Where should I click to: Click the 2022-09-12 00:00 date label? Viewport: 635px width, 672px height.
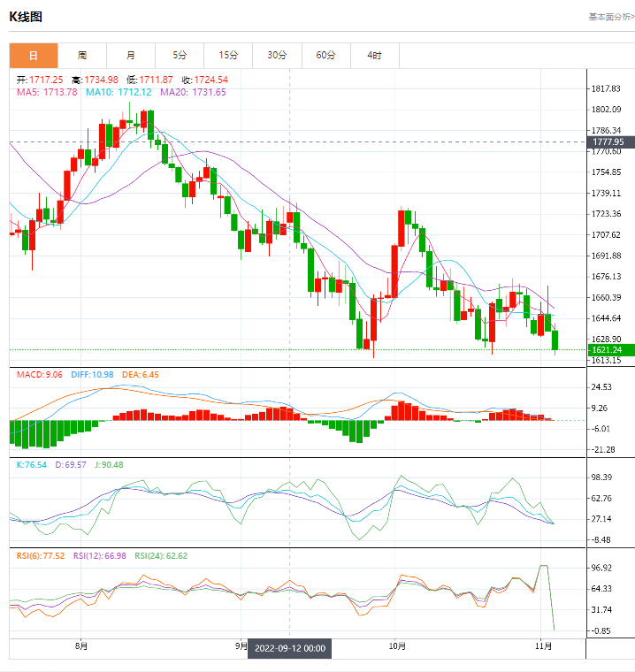(x=290, y=648)
